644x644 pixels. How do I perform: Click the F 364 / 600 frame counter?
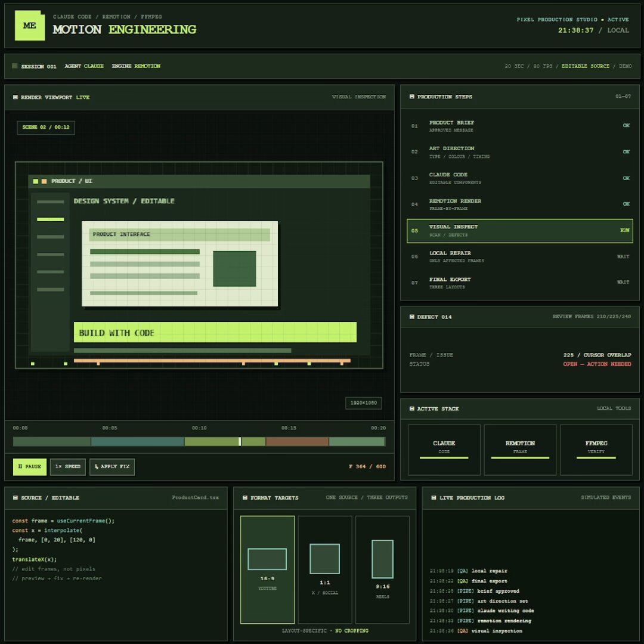pyautogui.click(x=367, y=466)
